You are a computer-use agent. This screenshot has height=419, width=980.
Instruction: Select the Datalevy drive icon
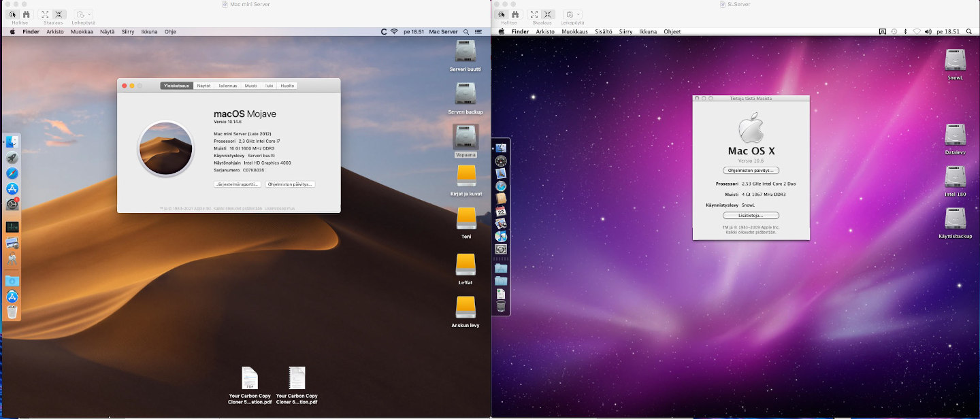pos(955,134)
